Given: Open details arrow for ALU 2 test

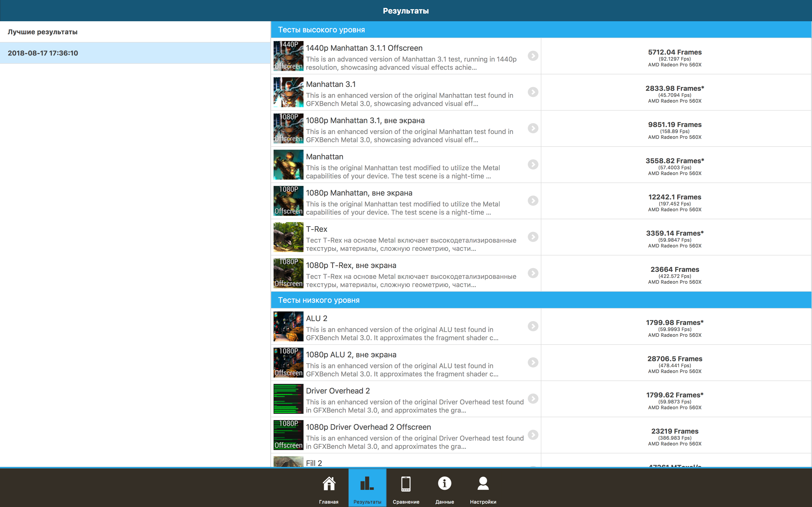Looking at the screenshot, I should (x=533, y=326).
